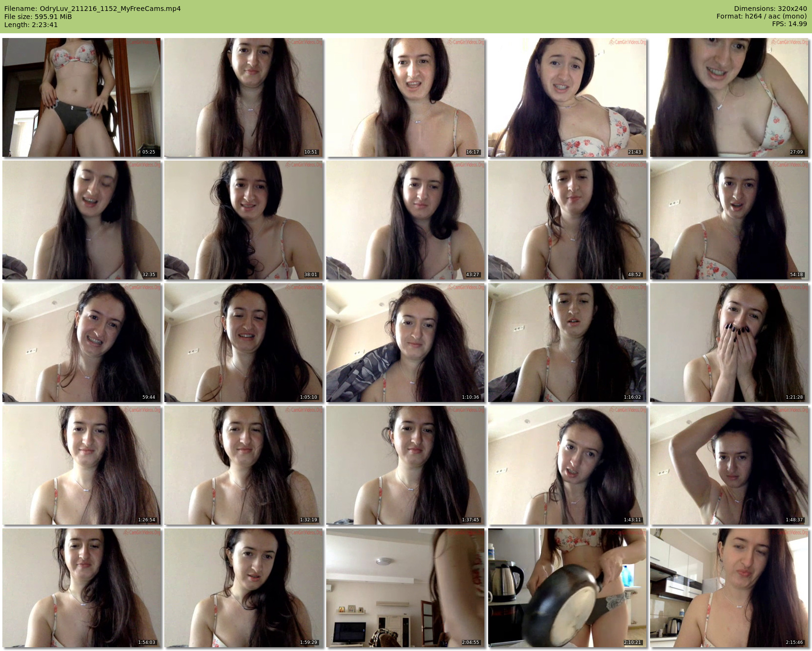Click the Dimensions 320x240 label
This screenshot has width=812, height=651.
770,9
